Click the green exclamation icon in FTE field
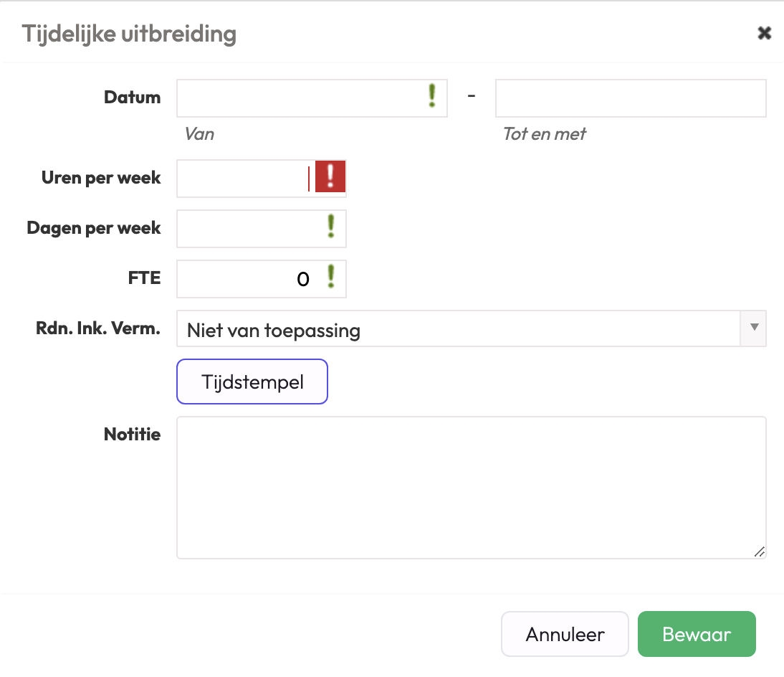The image size is (784, 677). pyautogui.click(x=331, y=277)
